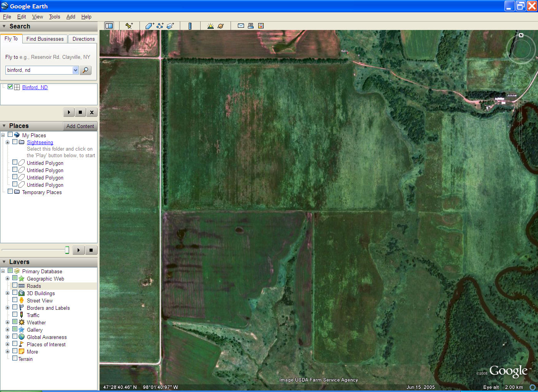Email the current view
The height and width of the screenshot is (392, 538).
[241, 26]
